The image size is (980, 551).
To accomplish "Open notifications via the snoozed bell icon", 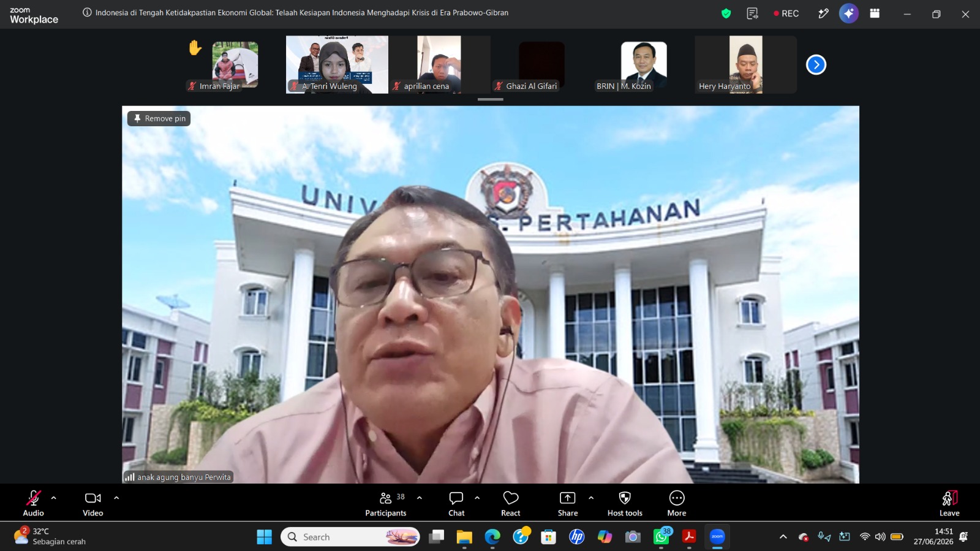I will click(x=963, y=537).
